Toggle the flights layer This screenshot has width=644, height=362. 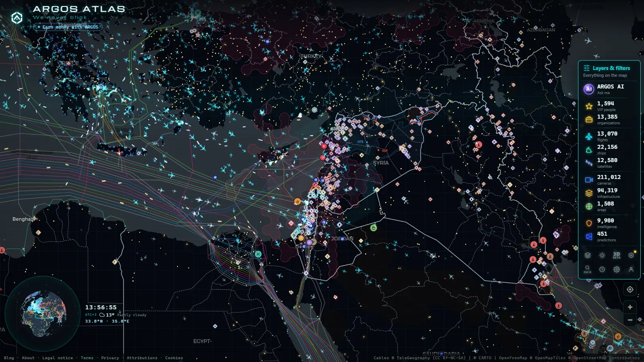pos(609,136)
